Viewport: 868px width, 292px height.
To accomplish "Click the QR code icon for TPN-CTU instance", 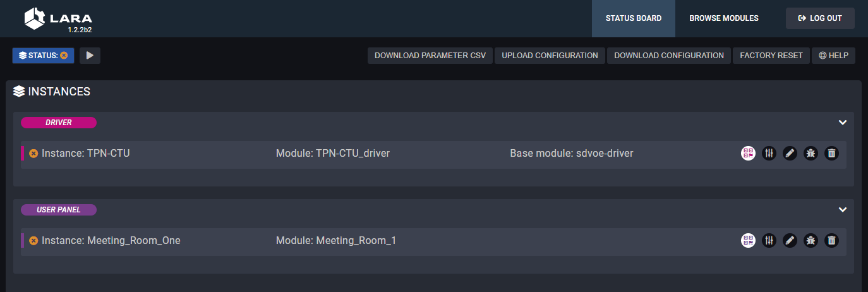I will pyautogui.click(x=748, y=153).
